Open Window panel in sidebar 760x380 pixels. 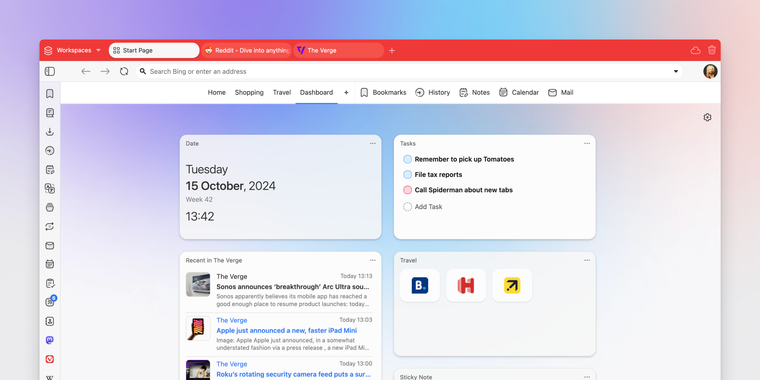(x=50, y=207)
